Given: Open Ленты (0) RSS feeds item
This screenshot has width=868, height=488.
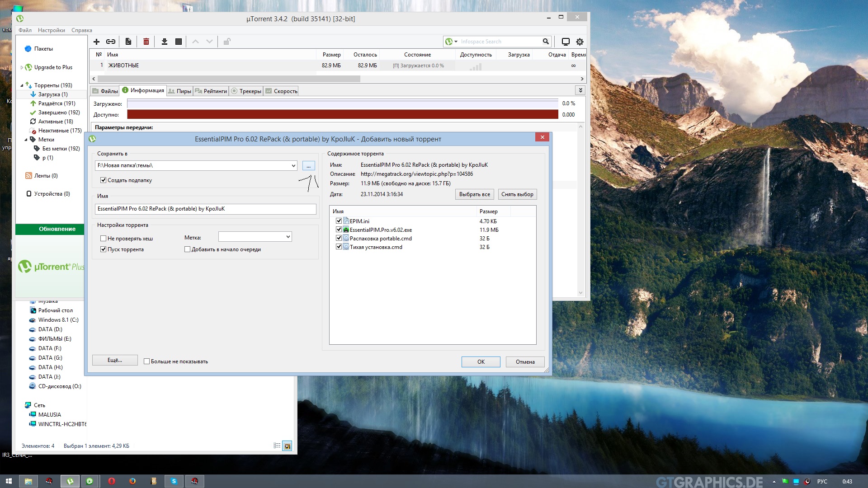Looking at the screenshot, I should (46, 176).
